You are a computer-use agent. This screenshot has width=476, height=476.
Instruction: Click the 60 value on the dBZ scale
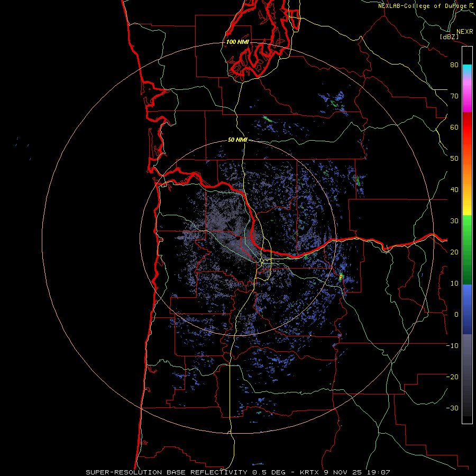click(454, 127)
